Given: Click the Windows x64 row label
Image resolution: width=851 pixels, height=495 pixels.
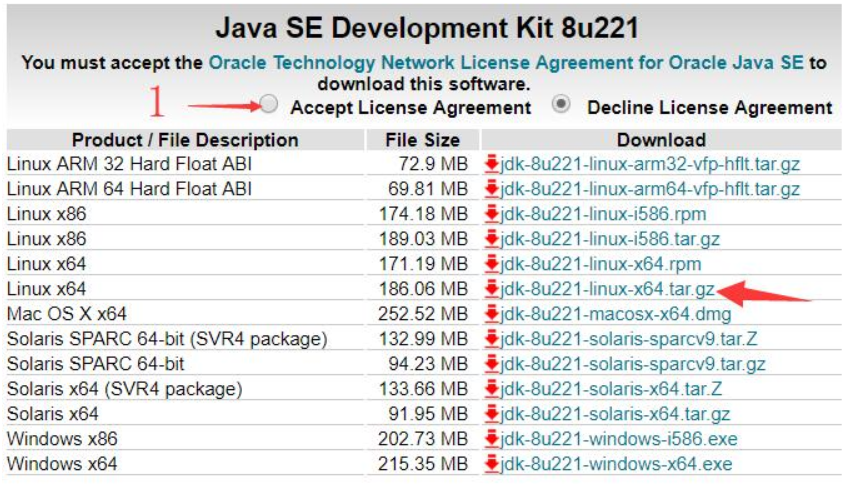Looking at the screenshot, I should pos(62,464).
